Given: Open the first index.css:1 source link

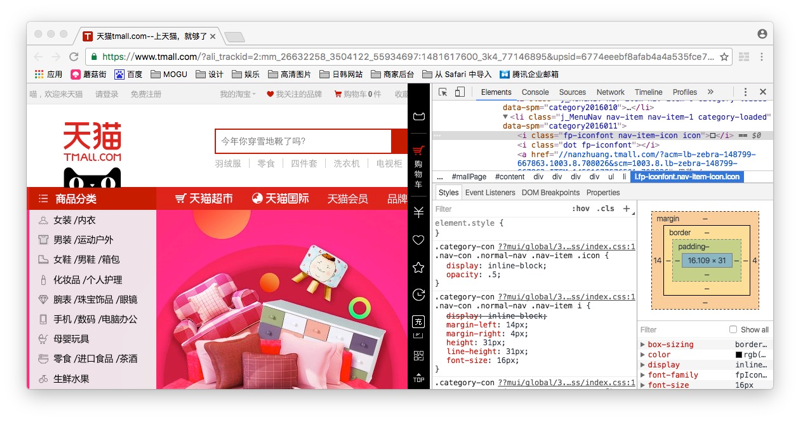Looking at the screenshot, I should click(x=566, y=246).
